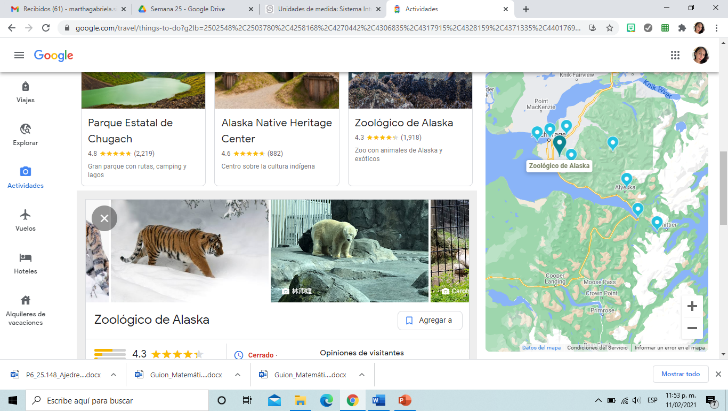Close the Zoológico de Alaska detail panel

point(104,217)
